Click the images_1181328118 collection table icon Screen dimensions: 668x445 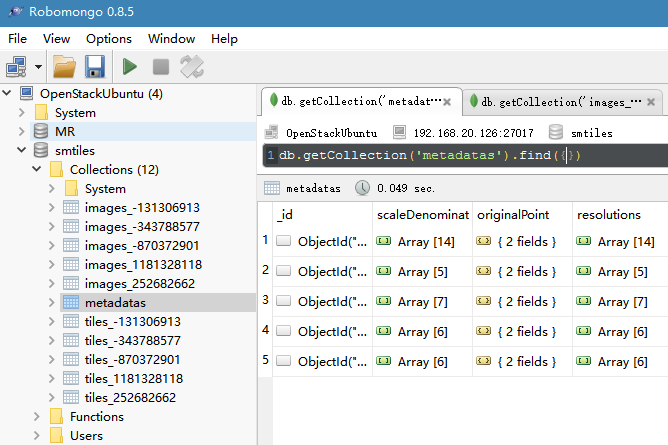pos(71,264)
